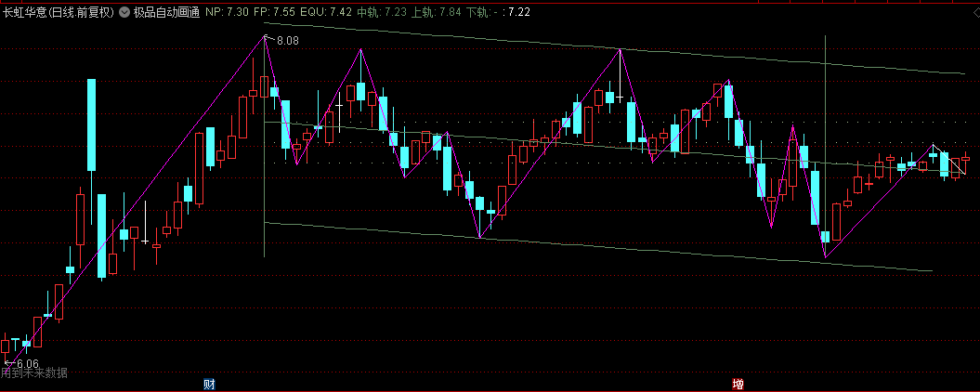980x392 pixels.
Task: Open the dropdown arrow beside 长虹华意 title
Action: click(124, 12)
